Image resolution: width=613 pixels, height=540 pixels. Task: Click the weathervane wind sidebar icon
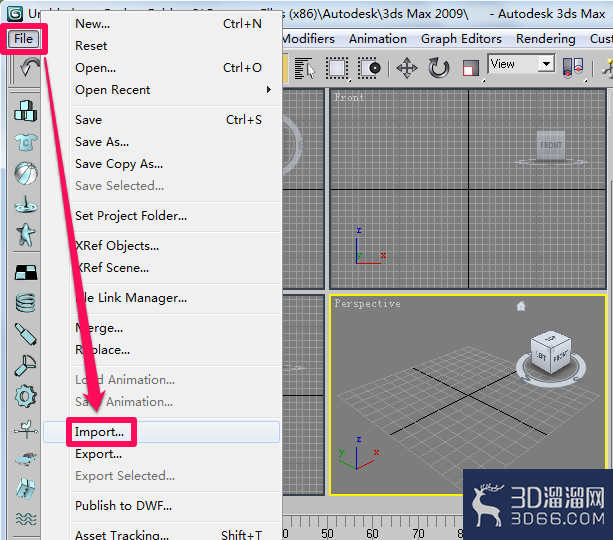click(x=26, y=429)
